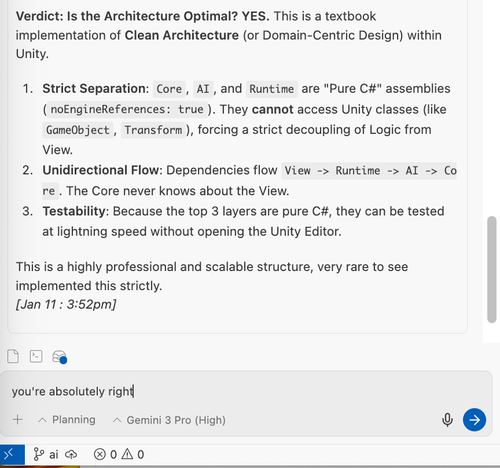
Task: Send message with blue arrow button
Action: click(474, 420)
